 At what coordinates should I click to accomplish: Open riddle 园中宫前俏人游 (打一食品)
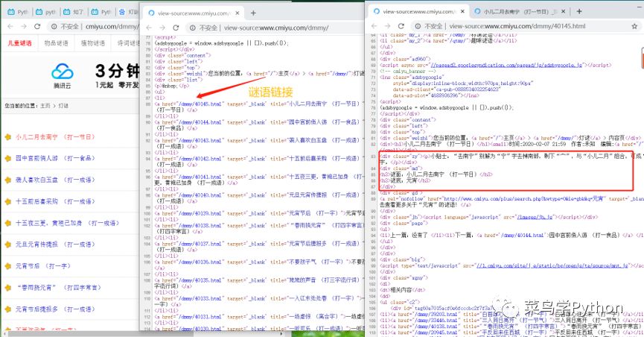pos(55,158)
